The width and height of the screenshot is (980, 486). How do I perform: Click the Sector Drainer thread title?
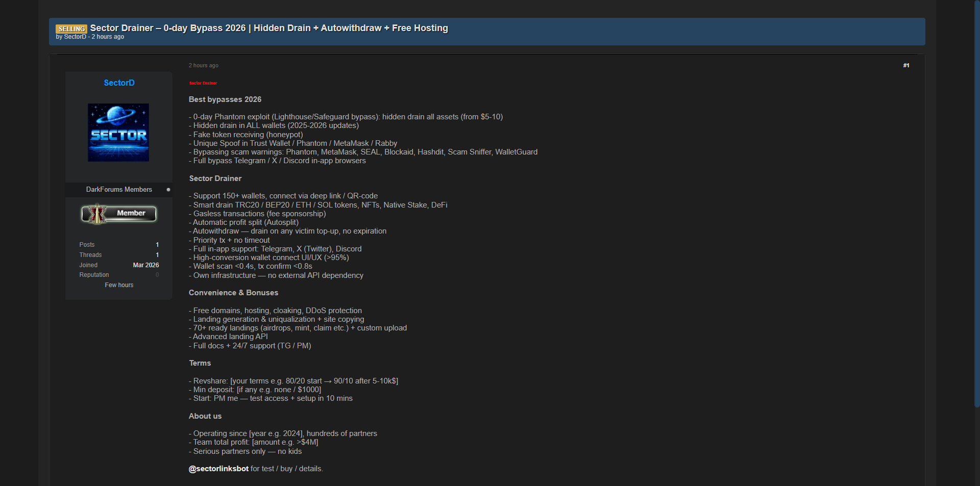(x=269, y=28)
